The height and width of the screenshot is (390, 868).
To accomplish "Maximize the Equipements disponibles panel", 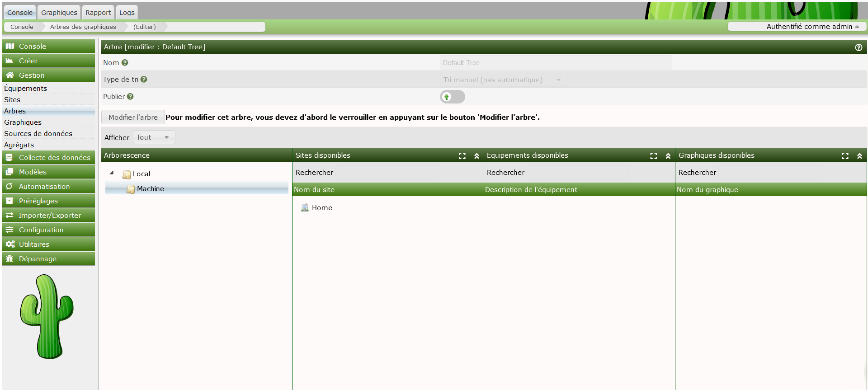I will click(653, 156).
